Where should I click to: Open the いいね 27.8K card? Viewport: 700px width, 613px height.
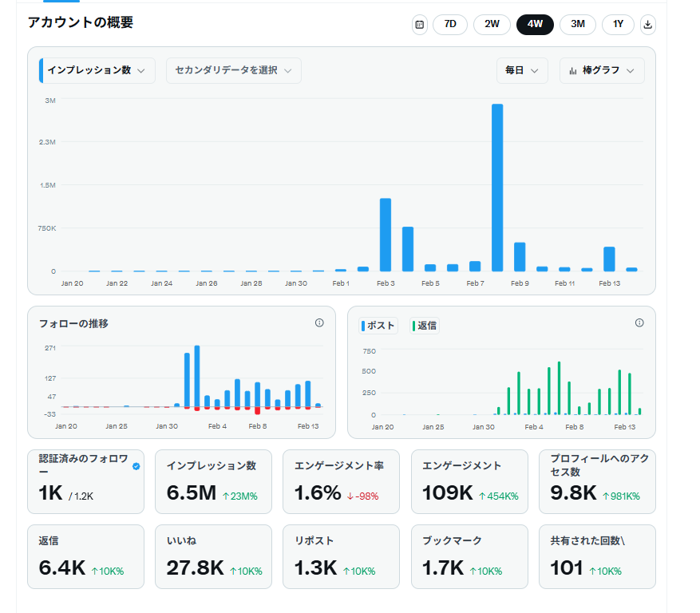click(x=213, y=557)
